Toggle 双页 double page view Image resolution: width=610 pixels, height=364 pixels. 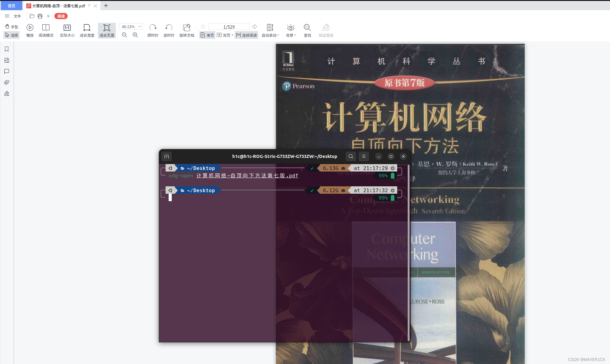point(224,35)
